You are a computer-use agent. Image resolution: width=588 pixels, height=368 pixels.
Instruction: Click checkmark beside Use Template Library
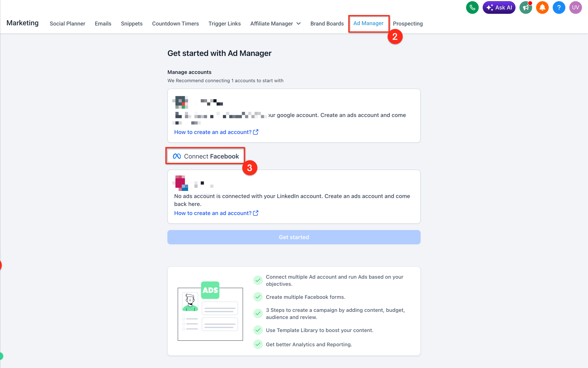coord(258,330)
